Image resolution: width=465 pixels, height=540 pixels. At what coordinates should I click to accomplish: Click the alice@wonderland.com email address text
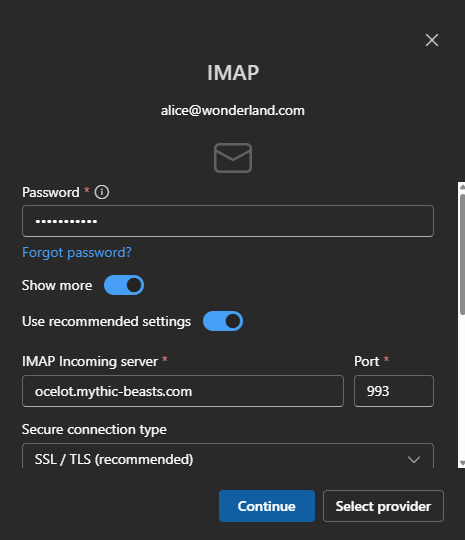[x=233, y=111]
